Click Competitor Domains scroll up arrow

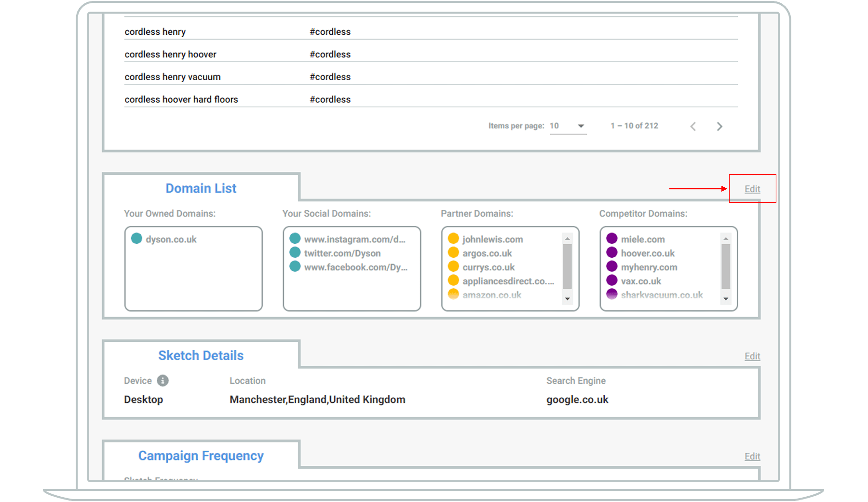coord(726,238)
